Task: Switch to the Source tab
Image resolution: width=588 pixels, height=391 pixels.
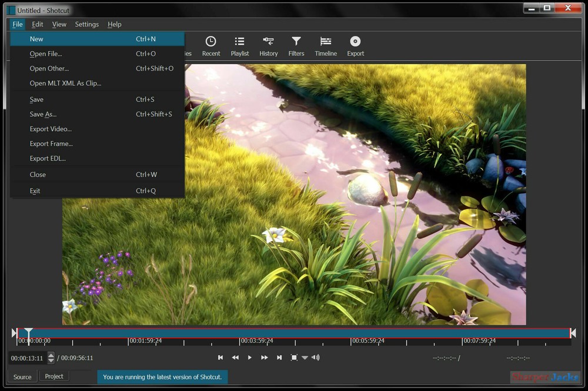Action: [x=22, y=376]
